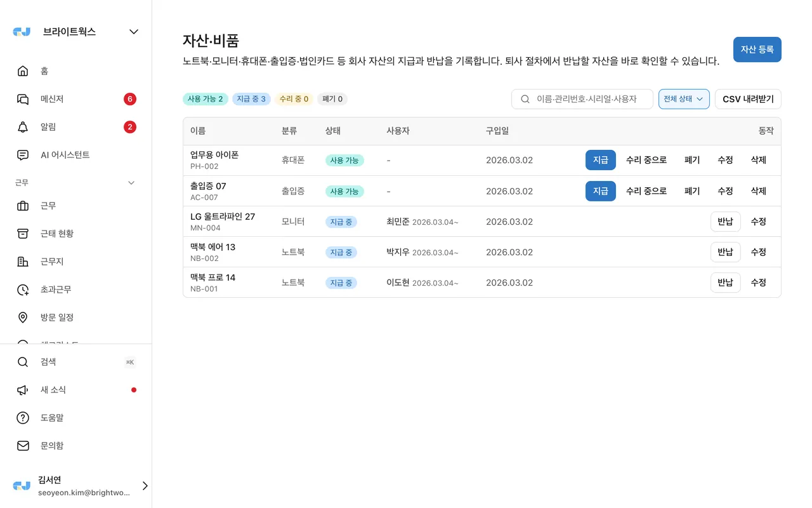Viewport: 812px width, 508px height.
Task: Click 수정 for 맥북 에어 13
Action: point(759,252)
